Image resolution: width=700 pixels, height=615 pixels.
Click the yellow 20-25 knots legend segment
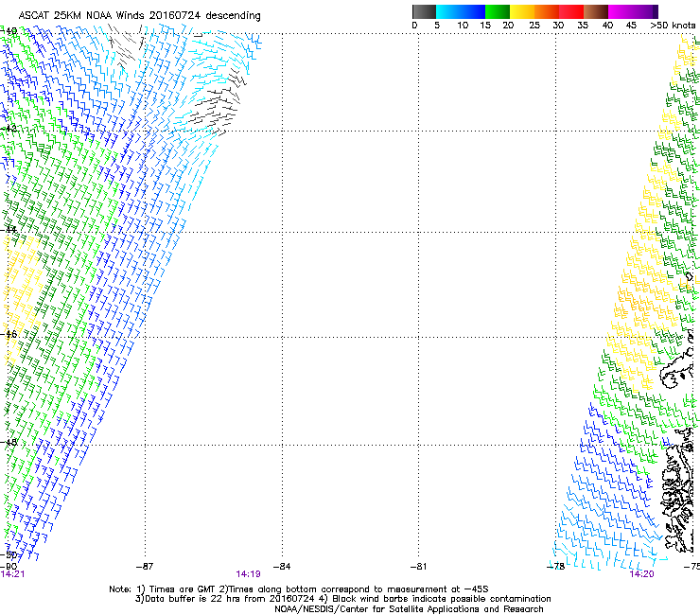[x=522, y=11]
